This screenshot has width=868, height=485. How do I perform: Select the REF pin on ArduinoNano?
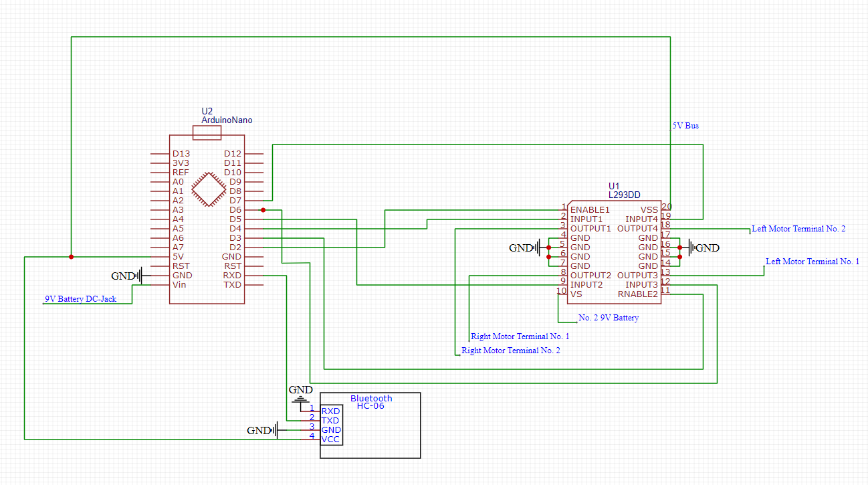click(x=181, y=173)
